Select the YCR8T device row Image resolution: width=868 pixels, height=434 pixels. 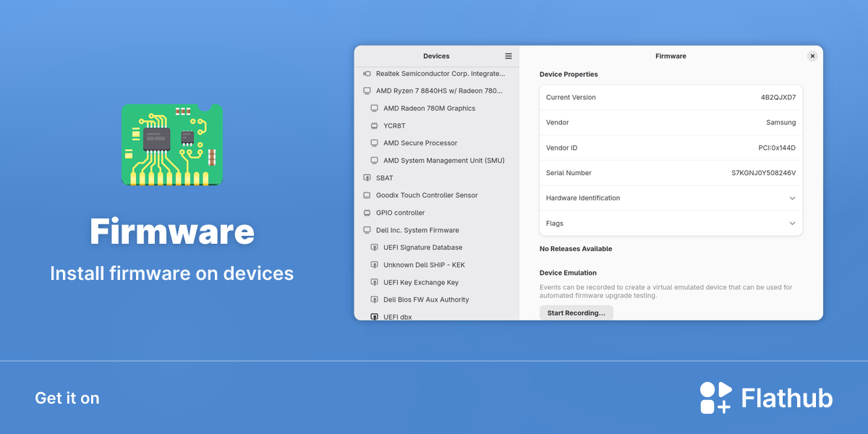pos(436,126)
